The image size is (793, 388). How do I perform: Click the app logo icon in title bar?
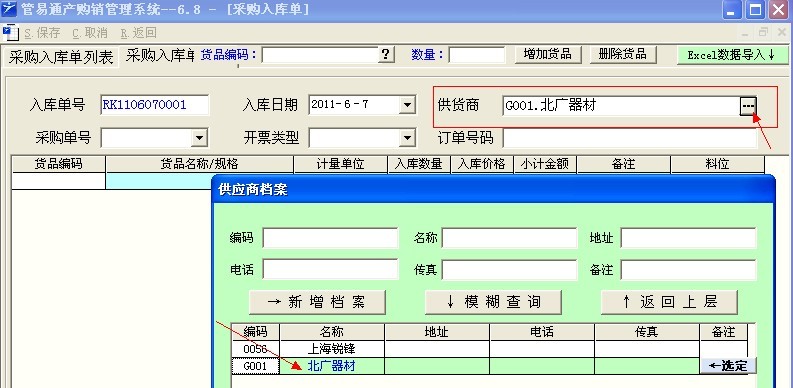(x=10, y=9)
